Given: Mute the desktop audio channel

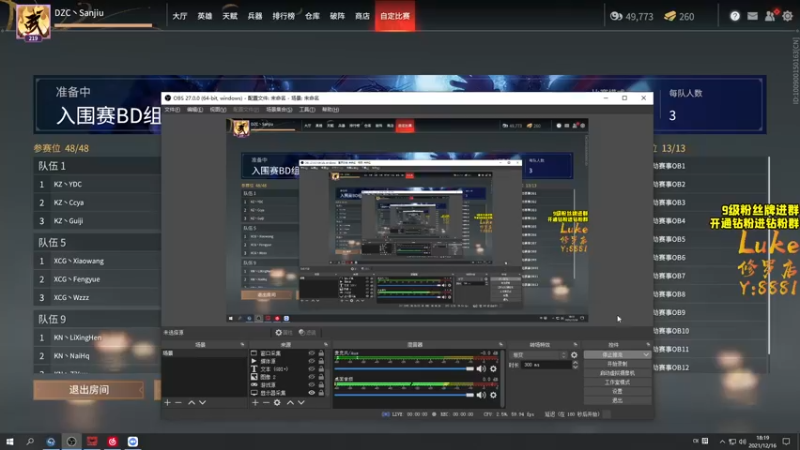Looking at the screenshot, I should [x=481, y=394].
